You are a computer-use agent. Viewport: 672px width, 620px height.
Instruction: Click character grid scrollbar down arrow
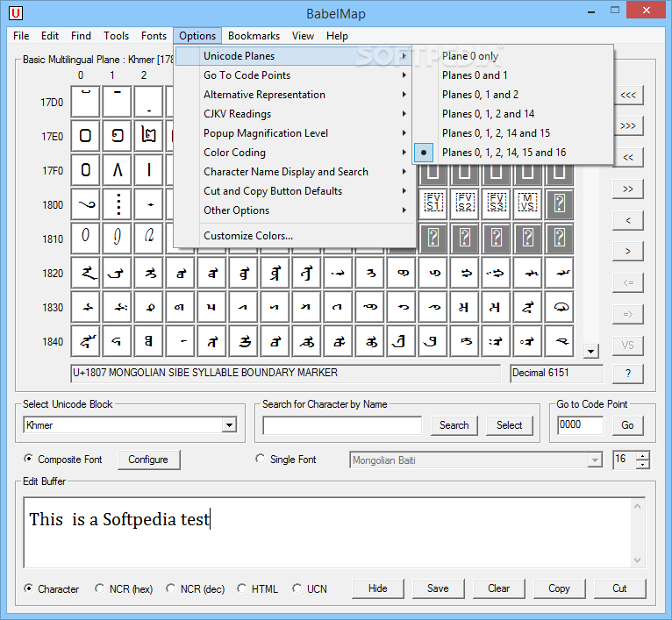pos(591,352)
